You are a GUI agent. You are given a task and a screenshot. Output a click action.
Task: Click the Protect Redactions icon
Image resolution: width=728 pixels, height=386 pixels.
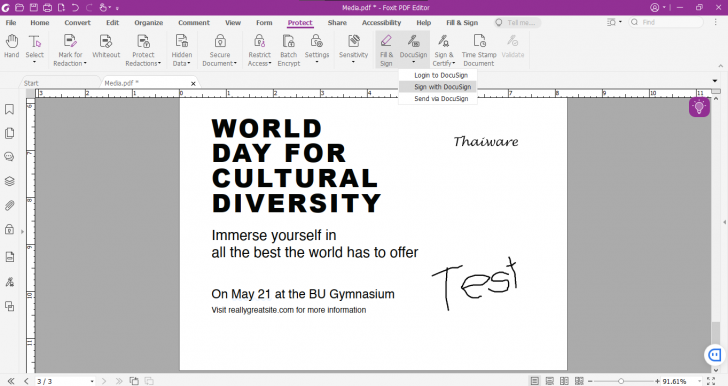pyautogui.click(x=143, y=42)
